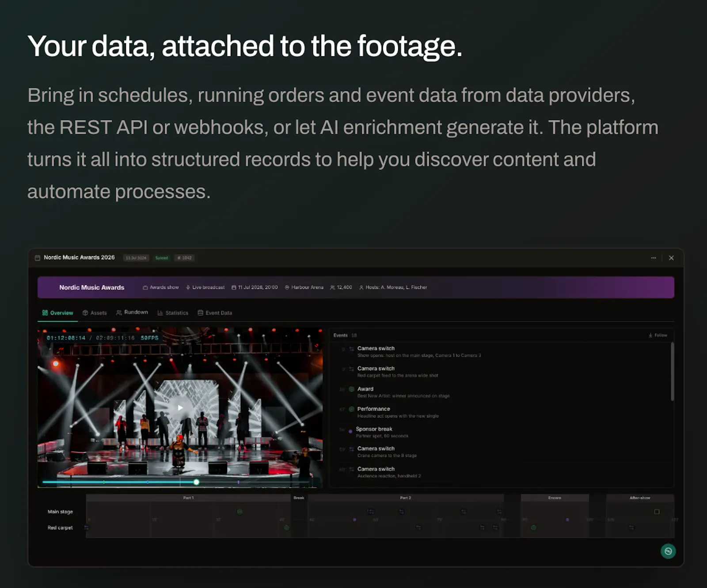707x588 pixels.
Task: Click the After-show timeline segment header
Action: [640, 498]
